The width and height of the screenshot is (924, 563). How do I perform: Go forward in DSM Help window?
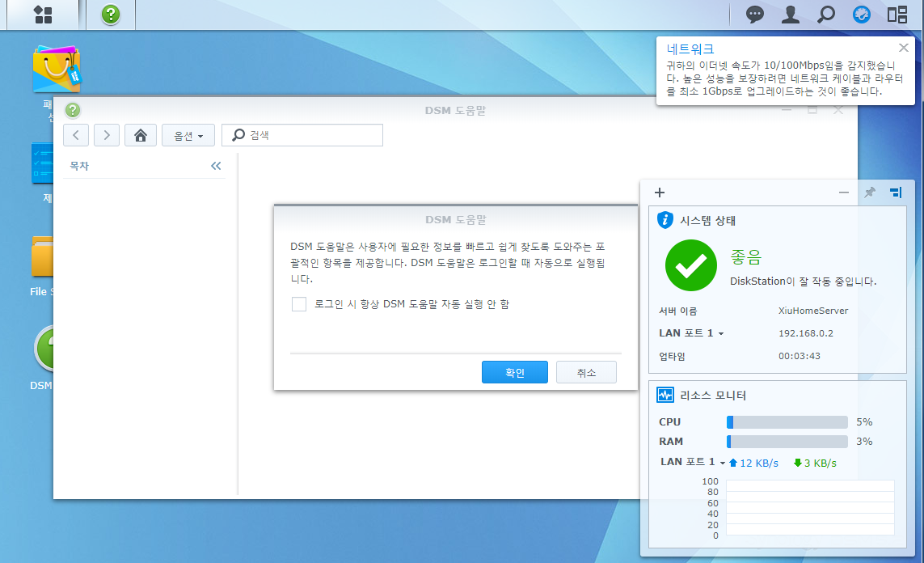[x=107, y=135]
